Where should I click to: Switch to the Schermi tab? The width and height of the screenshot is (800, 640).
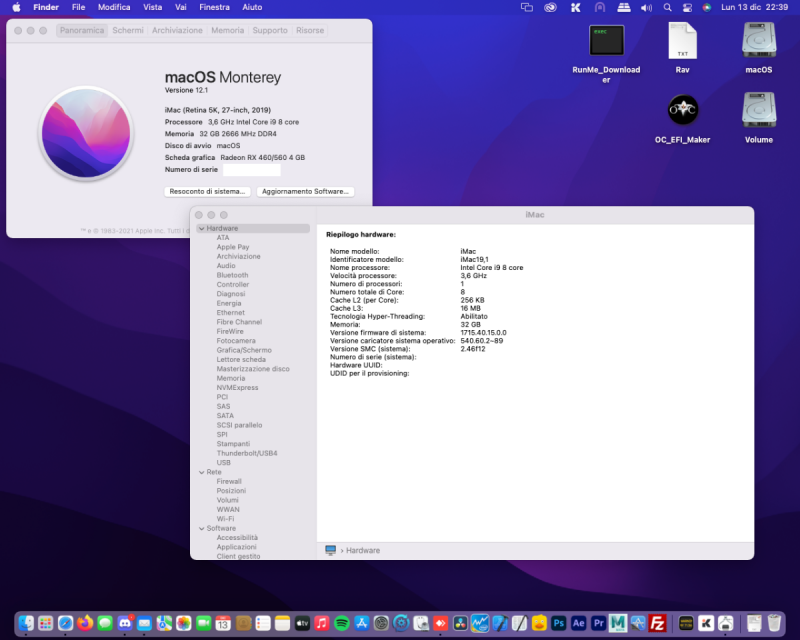point(128,31)
